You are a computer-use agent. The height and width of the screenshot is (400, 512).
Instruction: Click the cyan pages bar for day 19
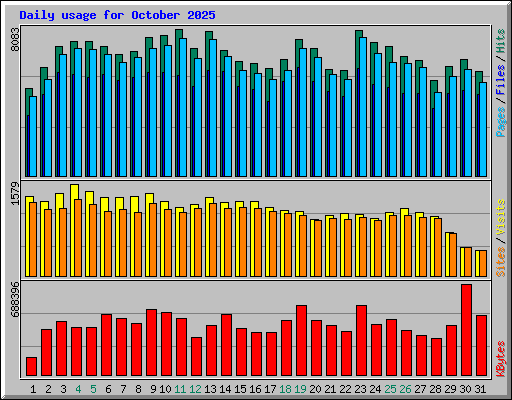303,112
